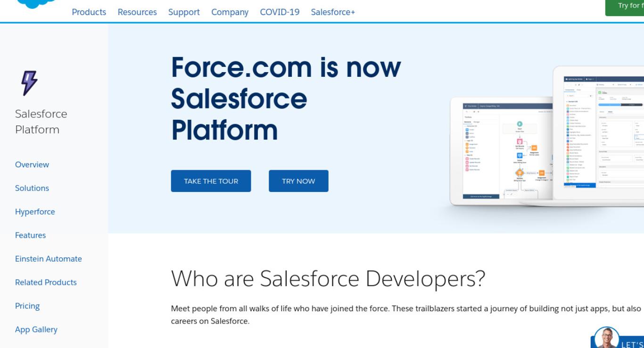Open the Resources menu

click(x=137, y=12)
